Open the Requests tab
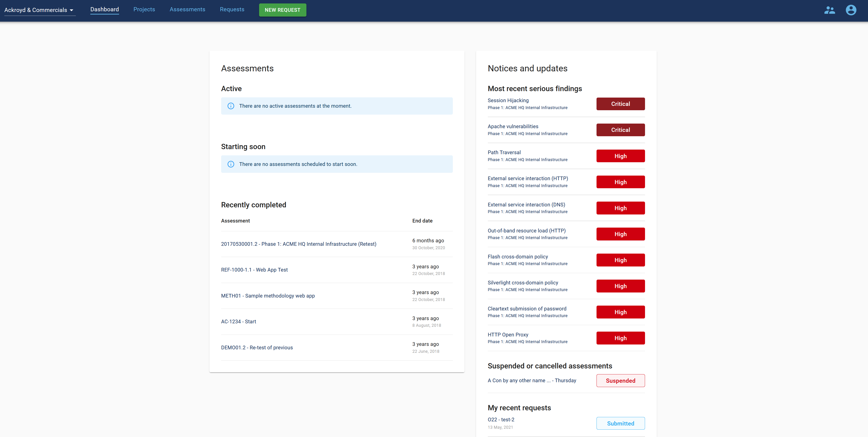 [232, 9]
